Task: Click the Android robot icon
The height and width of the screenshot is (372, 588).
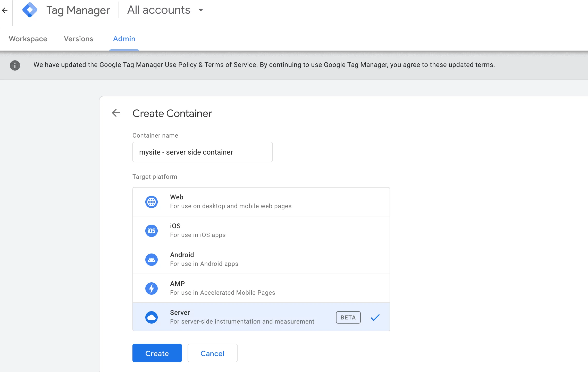Action: click(x=152, y=259)
